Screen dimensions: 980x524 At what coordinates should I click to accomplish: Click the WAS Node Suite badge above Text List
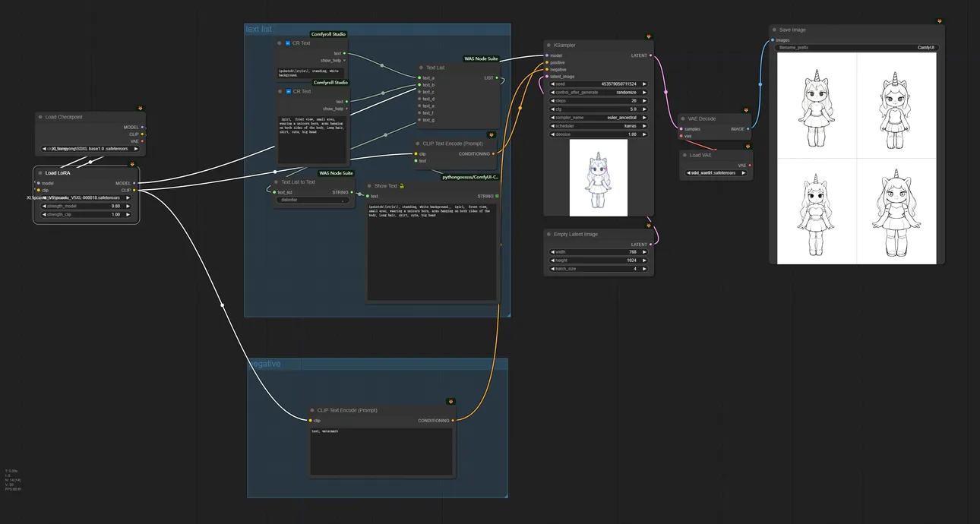coord(482,58)
